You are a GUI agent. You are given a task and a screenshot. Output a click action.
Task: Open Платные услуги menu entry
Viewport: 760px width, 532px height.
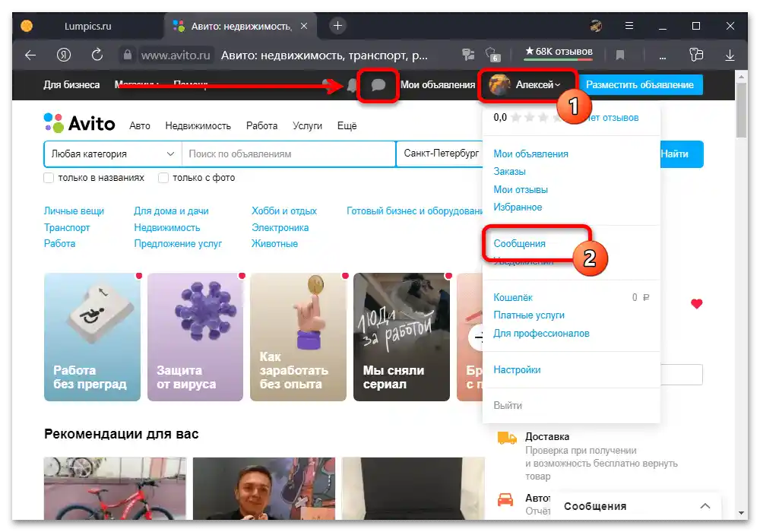tap(529, 315)
